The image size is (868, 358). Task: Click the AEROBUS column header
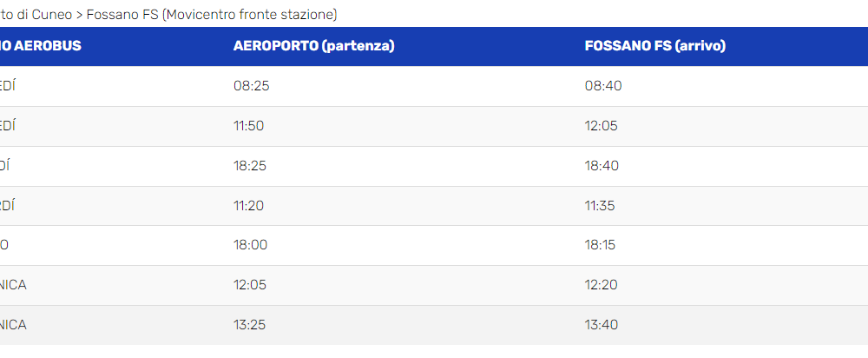point(41,46)
